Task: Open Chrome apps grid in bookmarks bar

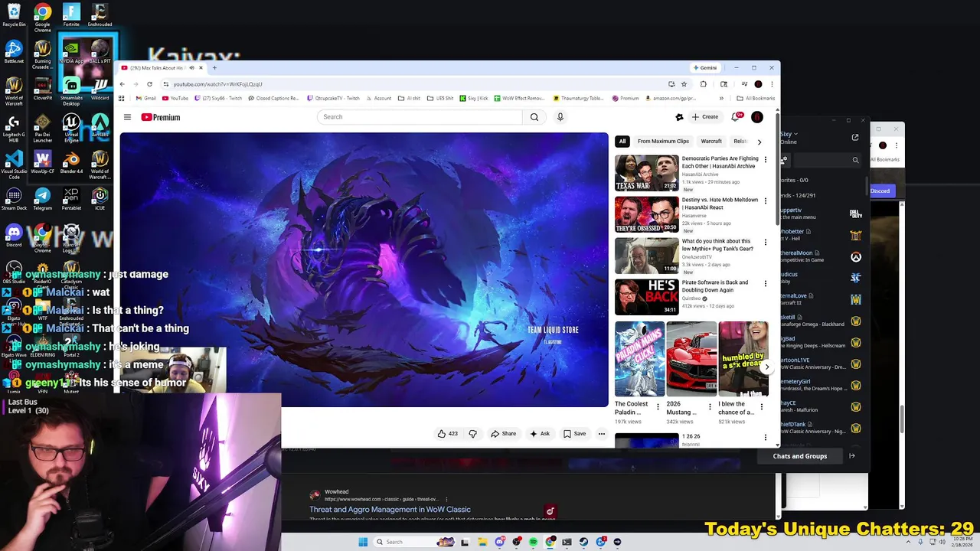Action: tap(121, 98)
